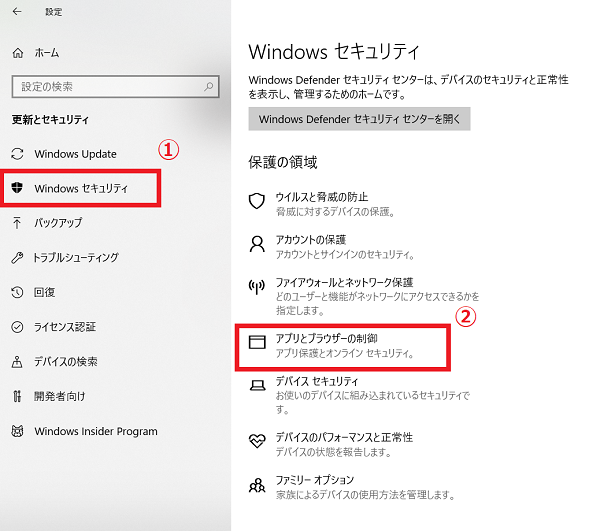Click the デバイスの検索 locator icon
The height and width of the screenshot is (531, 600).
tap(17, 362)
